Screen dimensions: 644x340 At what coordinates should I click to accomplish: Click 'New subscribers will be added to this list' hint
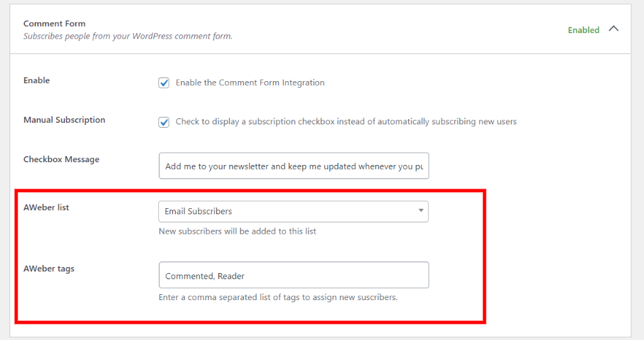pos(237,231)
